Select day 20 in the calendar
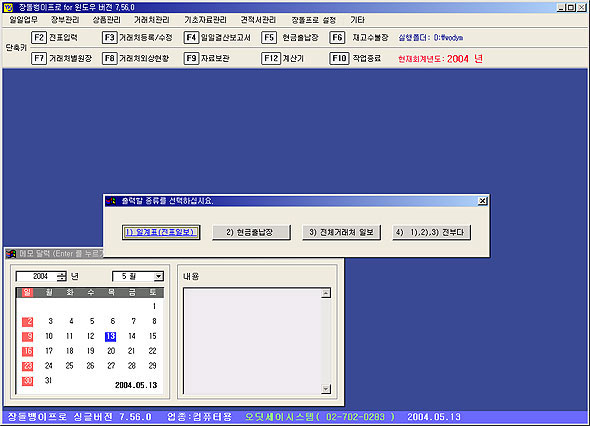The width and height of the screenshot is (590, 426). 111,351
